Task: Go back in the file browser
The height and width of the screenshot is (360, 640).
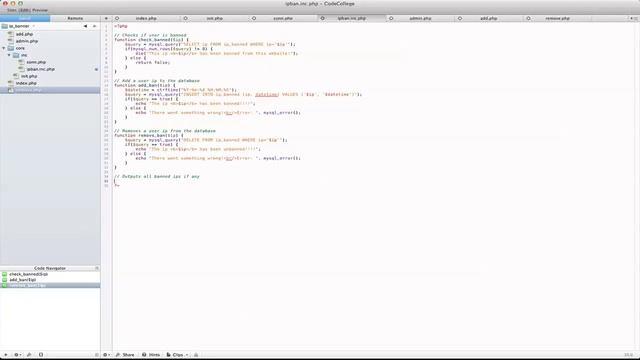Action: pyautogui.click(x=85, y=26)
